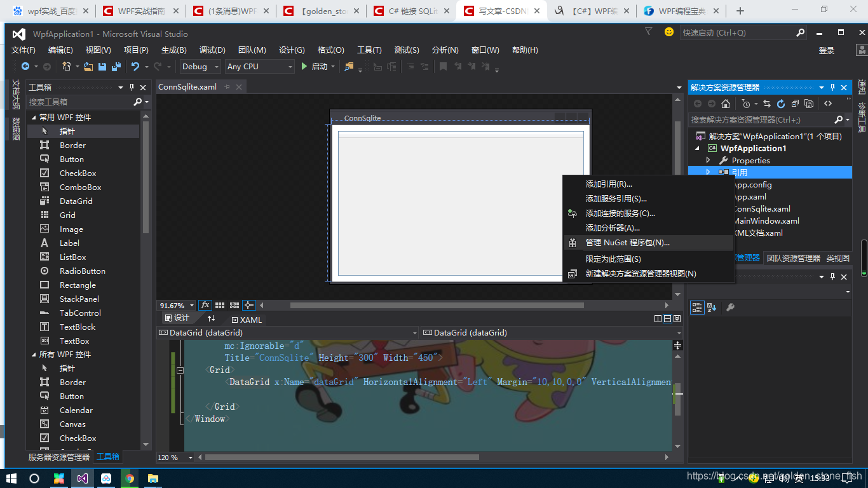868x488 pixels.
Task: Collapse all items in Solution Explorer
Action: (795, 104)
